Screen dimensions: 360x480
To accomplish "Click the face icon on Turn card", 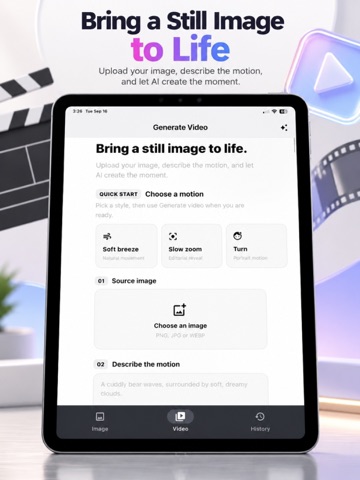I will click(237, 236).
